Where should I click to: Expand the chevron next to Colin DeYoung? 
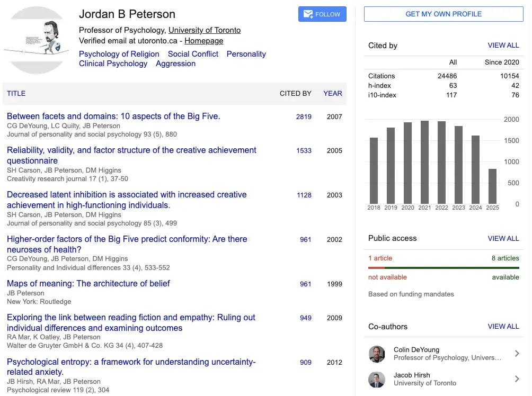(x=517, y=354)
